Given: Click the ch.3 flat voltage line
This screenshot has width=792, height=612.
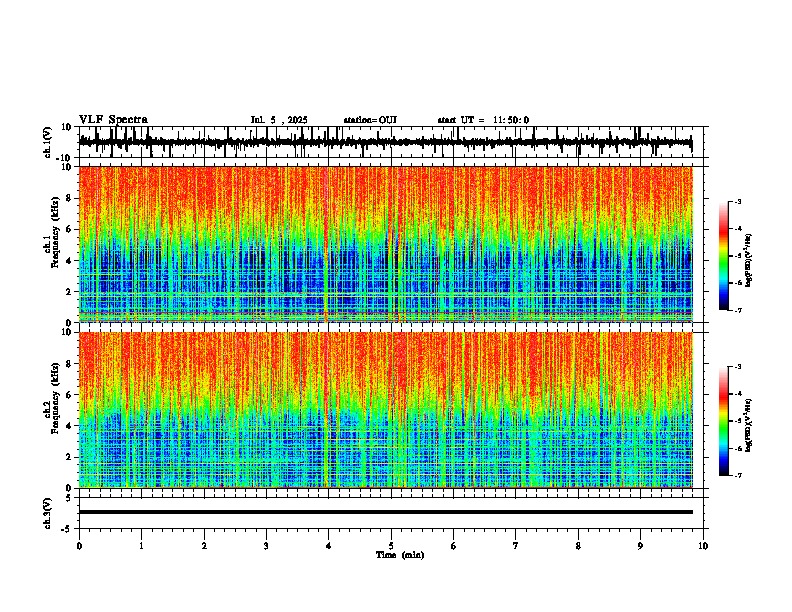Looking at the screenshot, I should (x=385, y=512).
